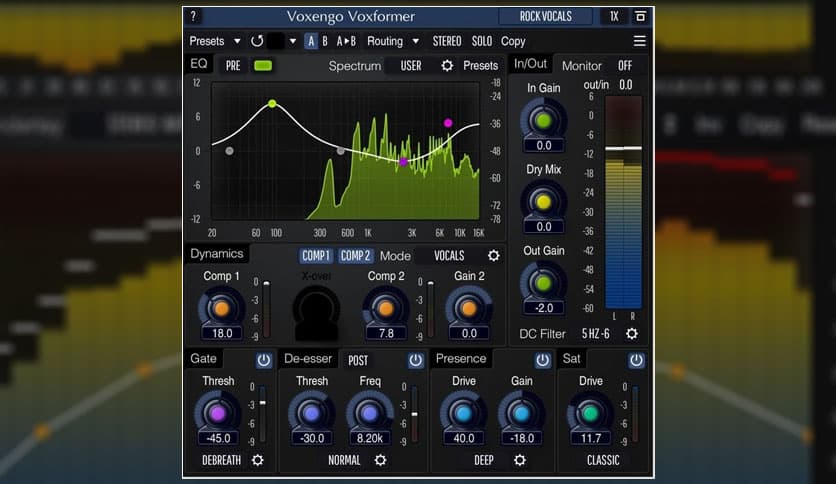This screenshot has width=836, height=484.
Task: Select the gray EQ point near 600 Hz
Action: tap(341, 151)
